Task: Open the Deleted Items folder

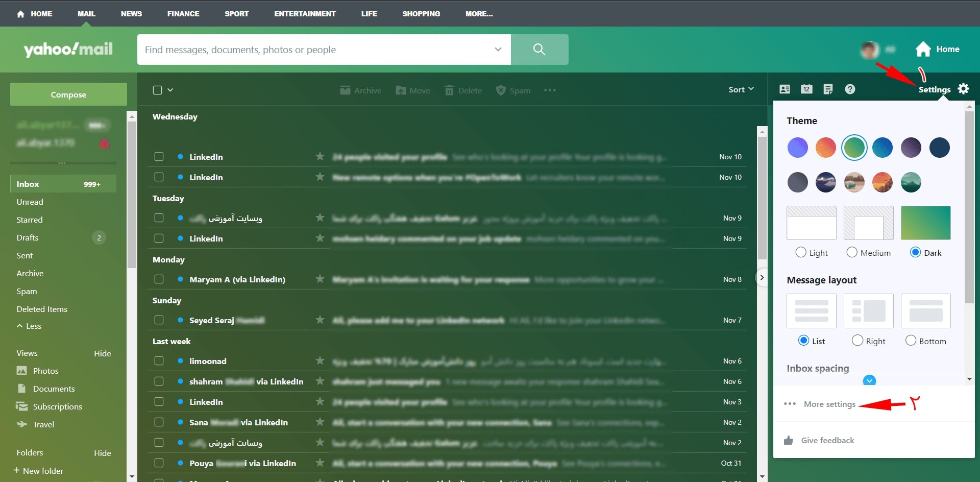Action: tap(42, 309)
